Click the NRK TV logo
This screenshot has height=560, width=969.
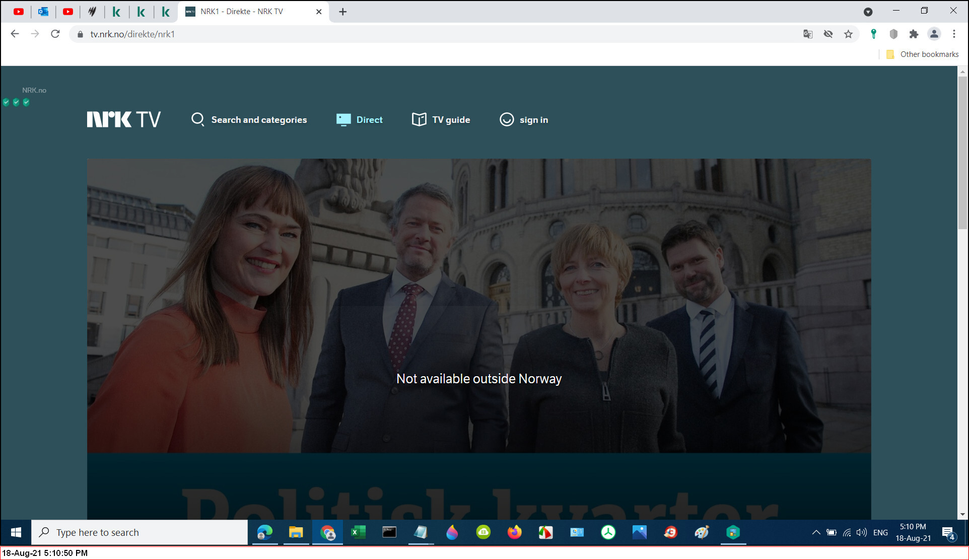click(123, 119)
